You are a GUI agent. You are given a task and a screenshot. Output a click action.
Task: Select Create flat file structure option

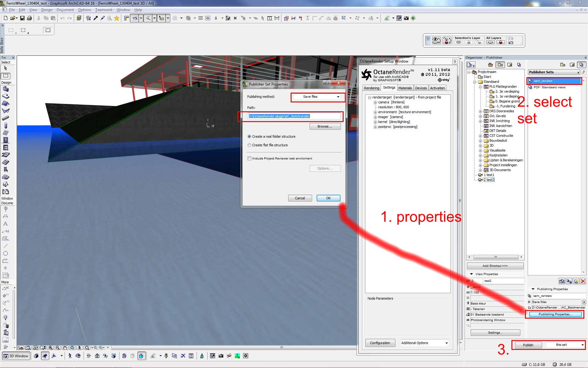(x=249, y=145)
